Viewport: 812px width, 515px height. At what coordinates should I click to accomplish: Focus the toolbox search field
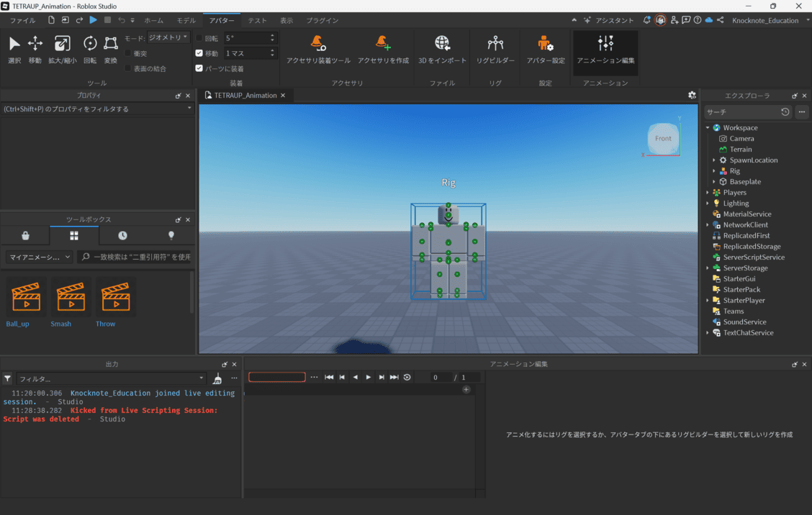point(135,257)
